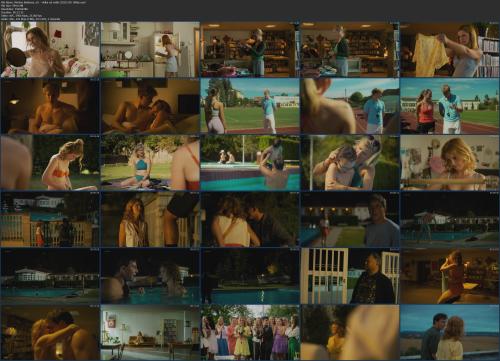Select close-up frame of blonde woman indoors
The height and width of the screenshot is (361, 500).
[450, 163]
